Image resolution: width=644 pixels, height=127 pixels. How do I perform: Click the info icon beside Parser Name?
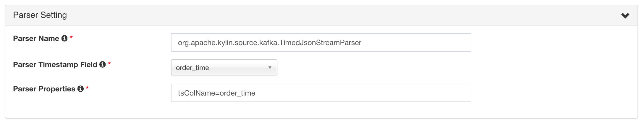pyautogui.click(x=64, y=38)
